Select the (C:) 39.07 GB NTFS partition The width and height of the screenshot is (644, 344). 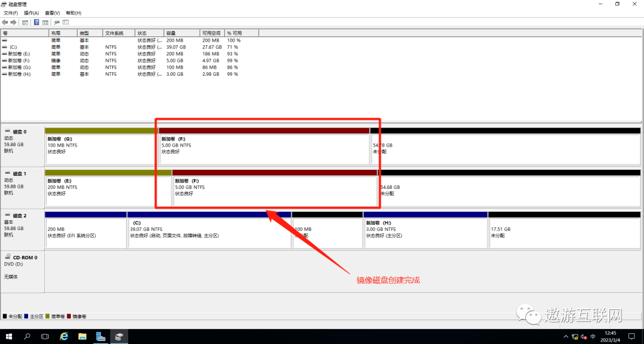209,230
